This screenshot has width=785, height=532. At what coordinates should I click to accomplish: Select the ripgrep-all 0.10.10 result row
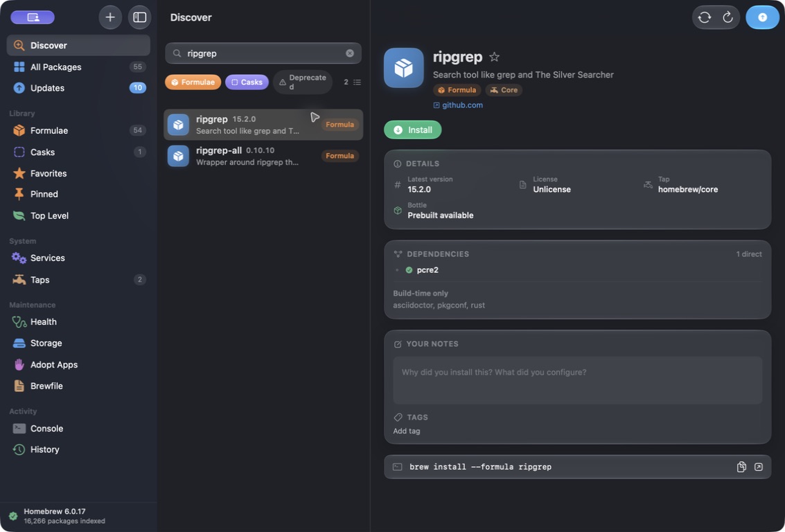pos(263,156)
